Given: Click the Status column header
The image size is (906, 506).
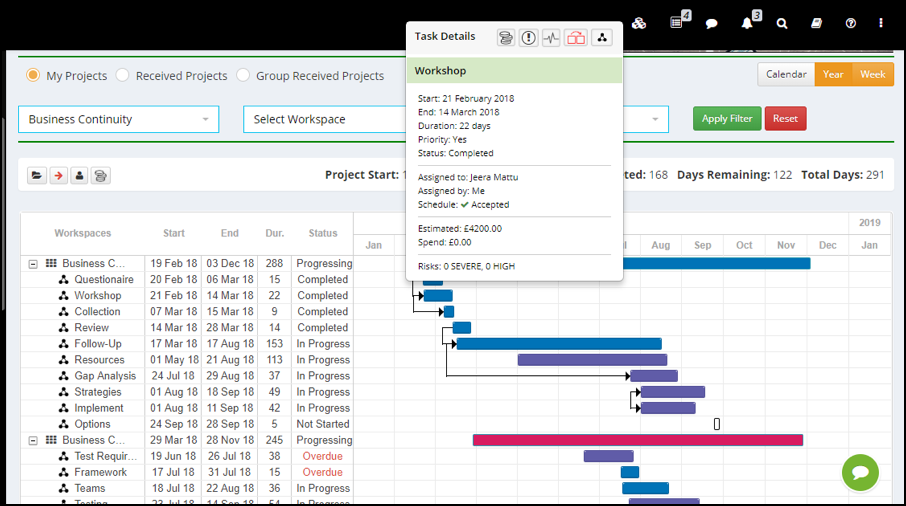Looking at the screenshot, I should tap(322, 233).
